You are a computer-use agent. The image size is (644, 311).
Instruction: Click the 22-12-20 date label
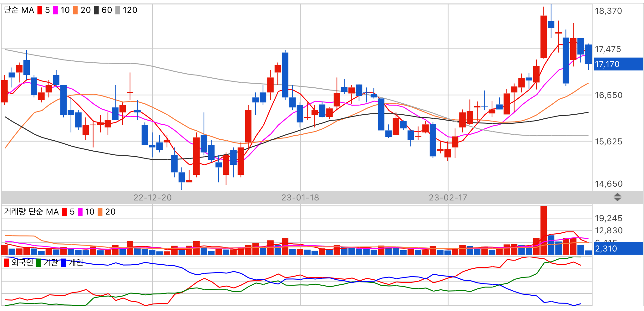click(x=153, y=198)
